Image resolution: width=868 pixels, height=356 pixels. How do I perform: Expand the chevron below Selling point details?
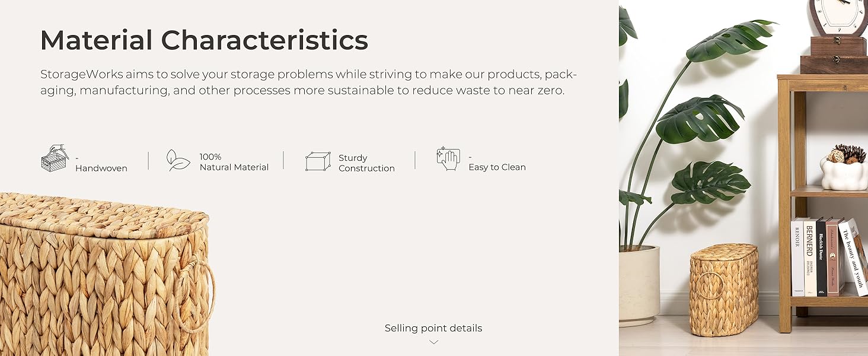[433, 342]
